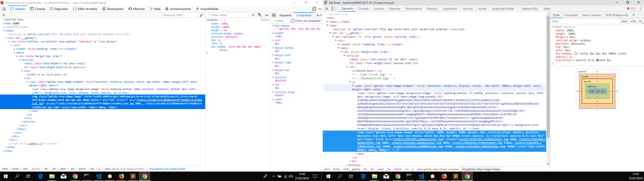Open Firefox responsive design mode icon
Image resolution: width=644 pixels, height=181 pixels.
pyautogui.click(x=314, y=9)
